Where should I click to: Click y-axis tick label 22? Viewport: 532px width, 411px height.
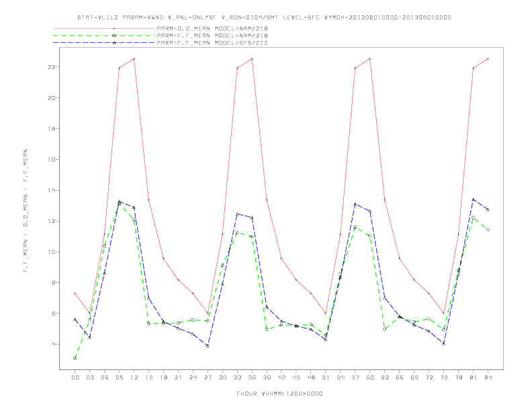[x=52, y=67]
